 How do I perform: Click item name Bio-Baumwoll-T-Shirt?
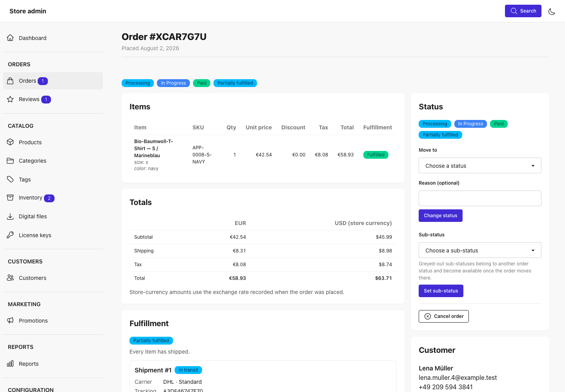point(153,148)
